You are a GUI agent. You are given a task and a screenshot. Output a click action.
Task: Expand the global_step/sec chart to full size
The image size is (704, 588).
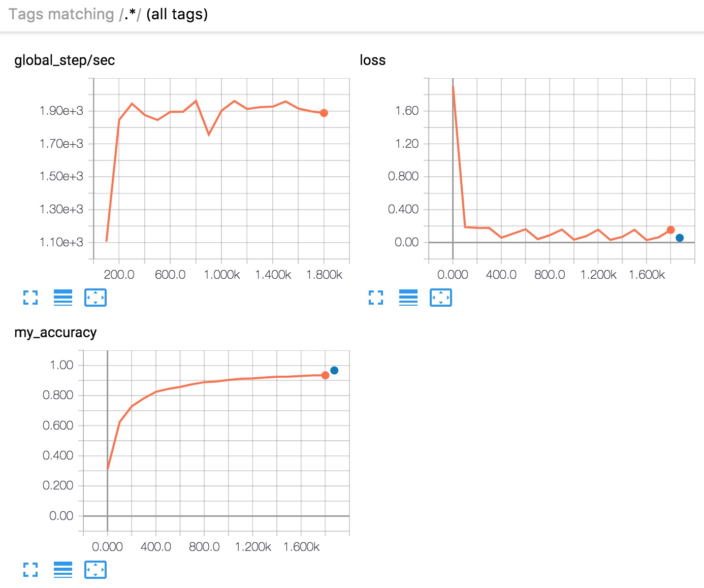coord(30,298)
